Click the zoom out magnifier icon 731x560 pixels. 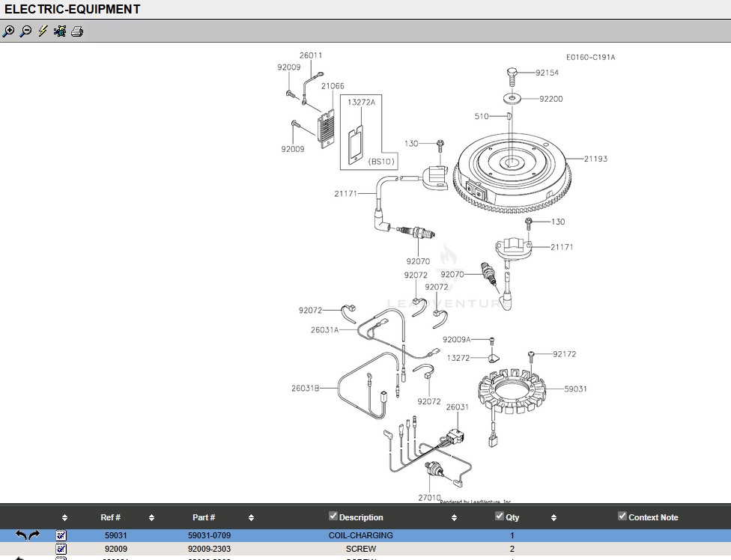point(25,31)
